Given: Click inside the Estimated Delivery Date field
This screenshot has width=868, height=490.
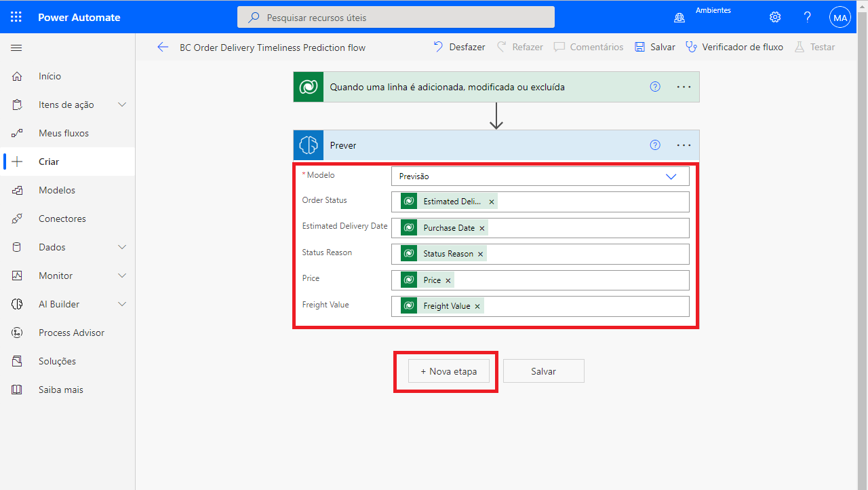Looking at the screenshot, I should tap(540, 228).
